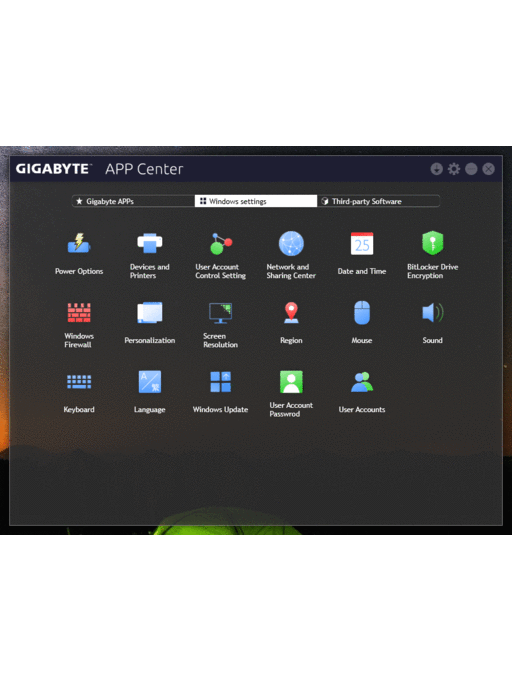Select the Windows settings tab

(256, 201)
